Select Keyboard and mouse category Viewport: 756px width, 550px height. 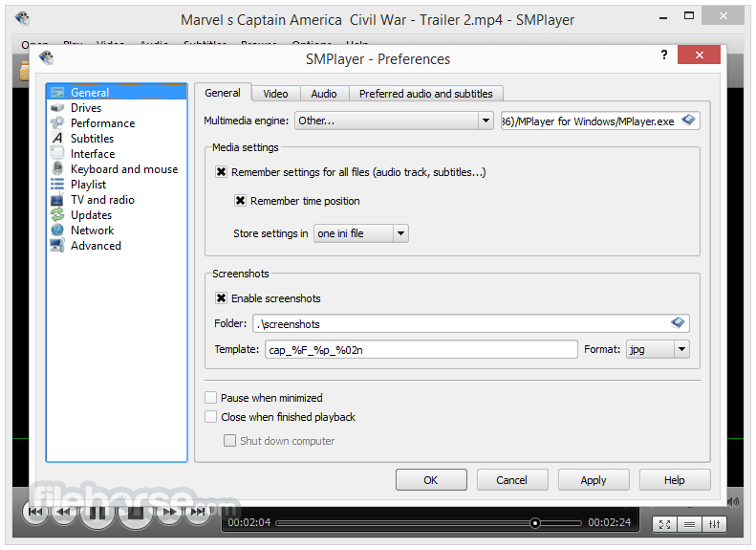tap(124, 169)
